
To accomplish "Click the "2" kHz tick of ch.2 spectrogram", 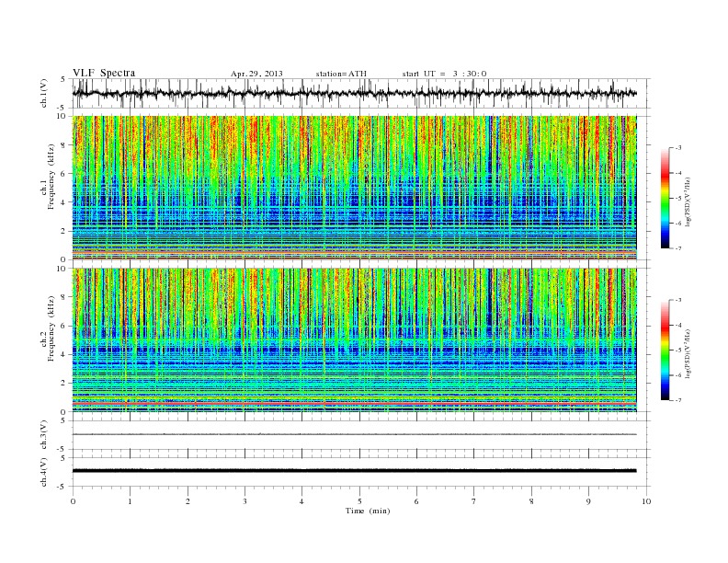I will [x=64, y=384].
